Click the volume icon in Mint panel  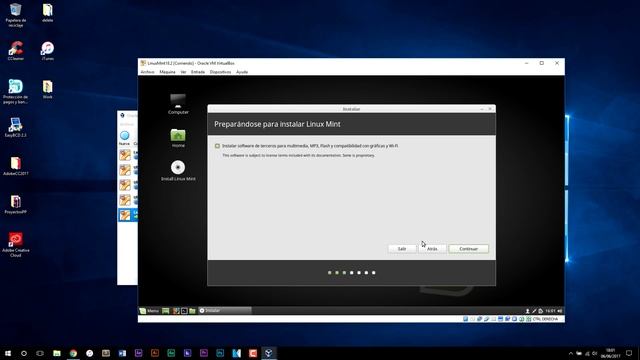coord(560,311)
